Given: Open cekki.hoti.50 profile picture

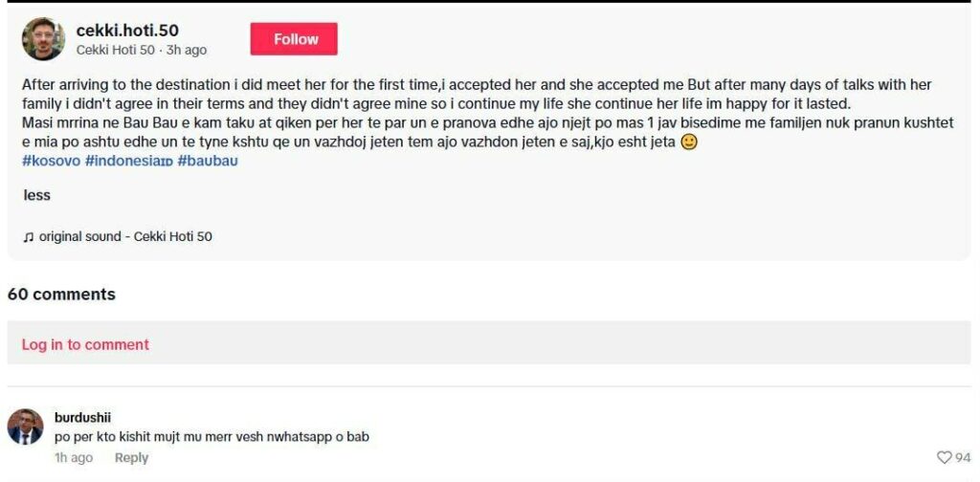Looking at the screenshot, I should tap(43, 39).
